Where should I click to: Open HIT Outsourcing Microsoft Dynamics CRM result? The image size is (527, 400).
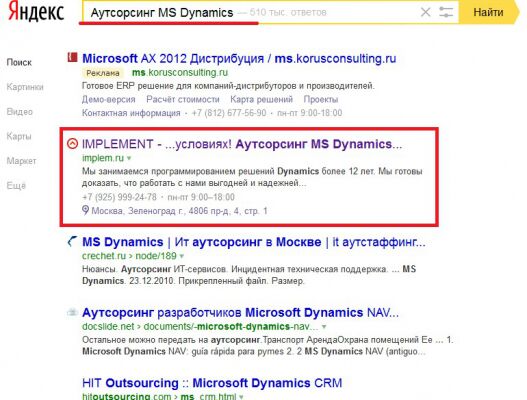212,383
